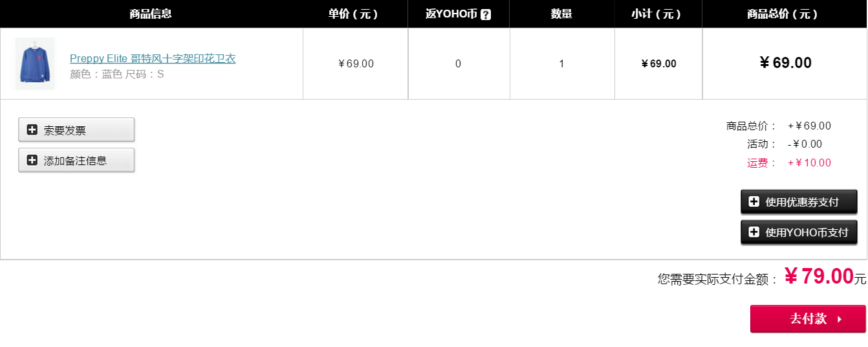This screenshot has height=347, width=868.
Task: Click the ¥79.00 total payment amount
Action: pos(819,276)
